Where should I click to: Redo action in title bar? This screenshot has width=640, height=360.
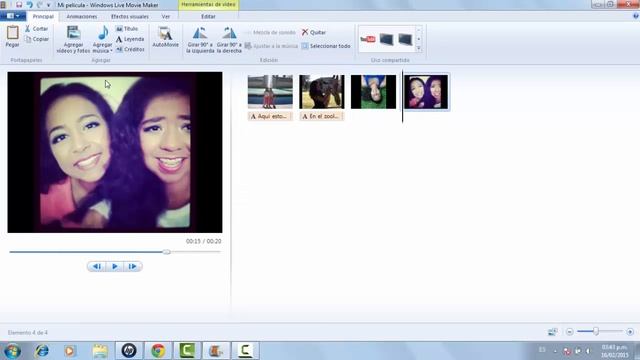point(40,5)
